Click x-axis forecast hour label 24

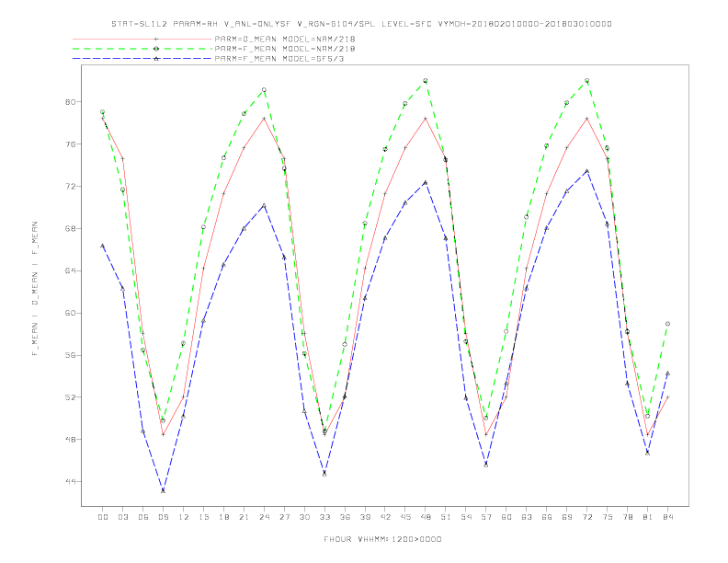[264, 517]
